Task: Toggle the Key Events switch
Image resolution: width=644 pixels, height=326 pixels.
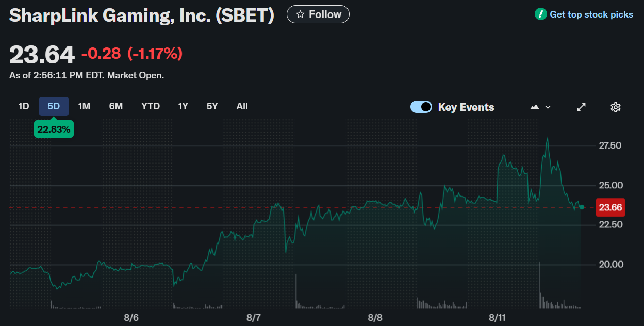Action: point(421,107)
